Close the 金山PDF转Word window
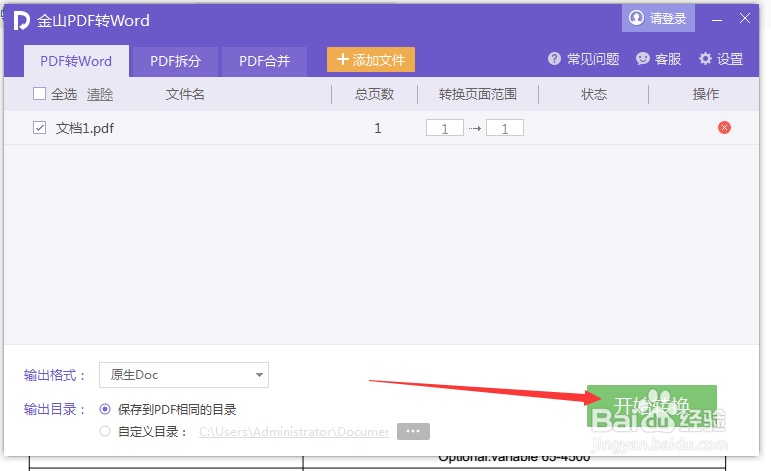The image size is (771, 471). point(744,19)
